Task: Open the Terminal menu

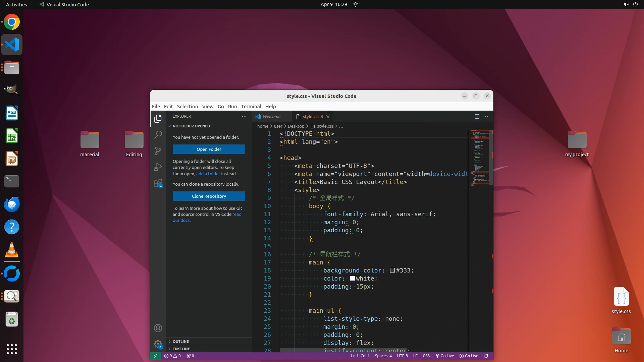Action: 251,107
